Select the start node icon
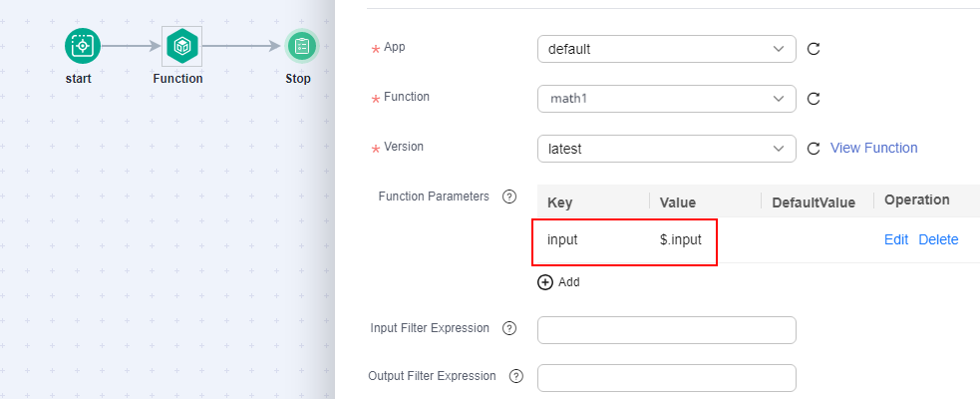The height and width of the screenshot is (399, 980). (x=83, y=46)
